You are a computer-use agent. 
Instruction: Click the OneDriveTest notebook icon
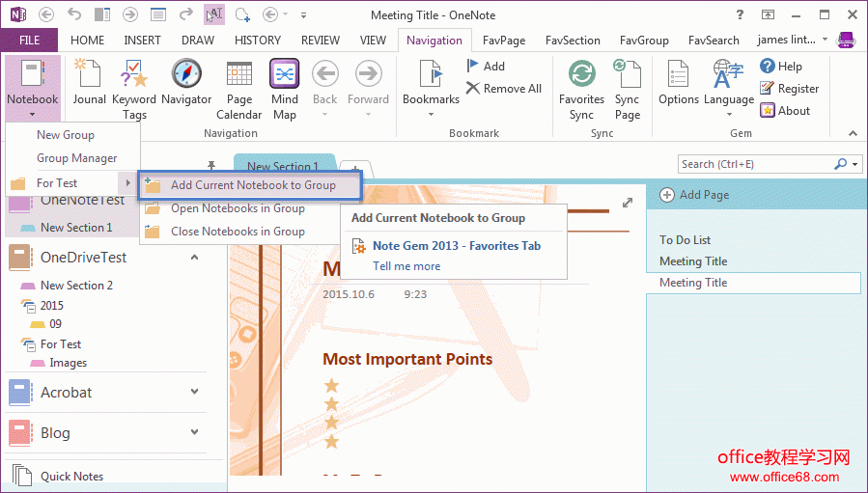(19, 258)
